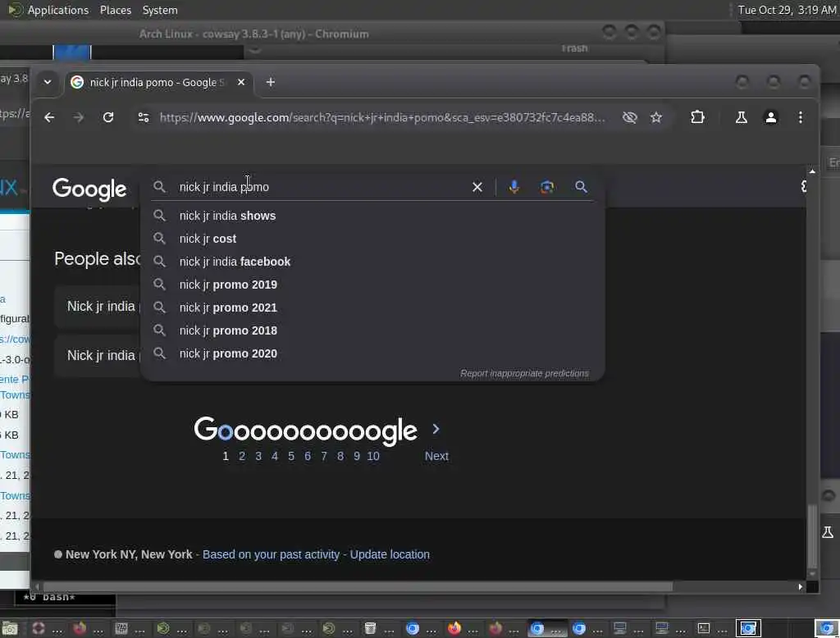Click Update location link
This screenshot has width=840, height=638.
pos(390,554)
